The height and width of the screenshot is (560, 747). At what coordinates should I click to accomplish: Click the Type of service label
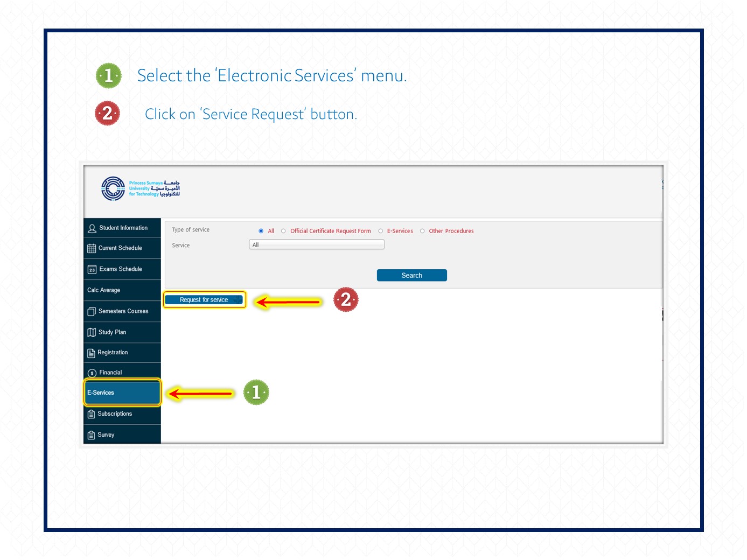(191, 230)
